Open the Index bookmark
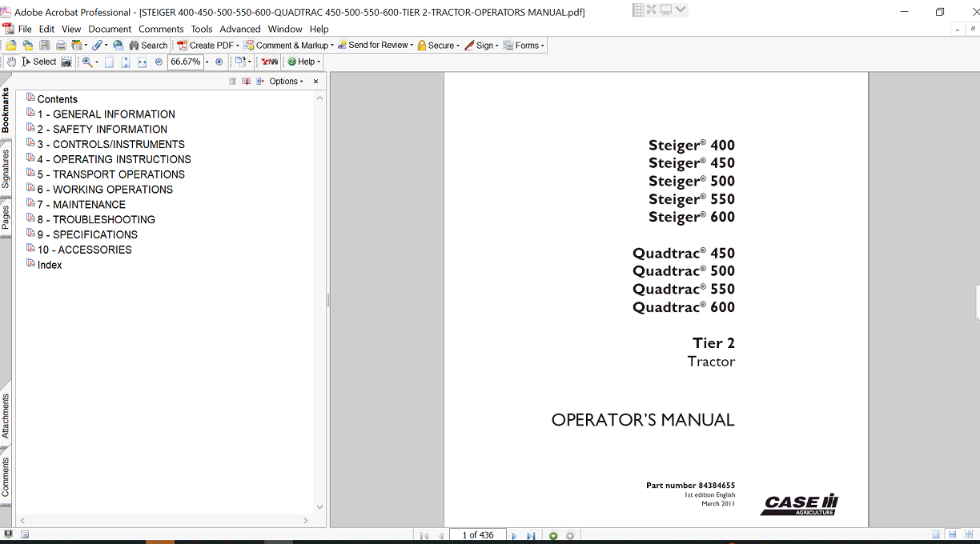The width and height of the screenshot is (980, 544). coord(49,264)
